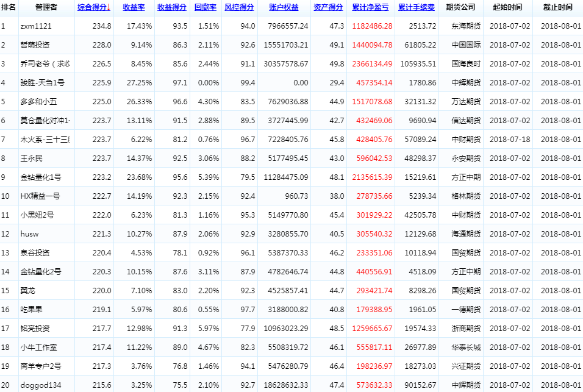
Task: Select account equity 18628632.33
Action: coord(286,385)
